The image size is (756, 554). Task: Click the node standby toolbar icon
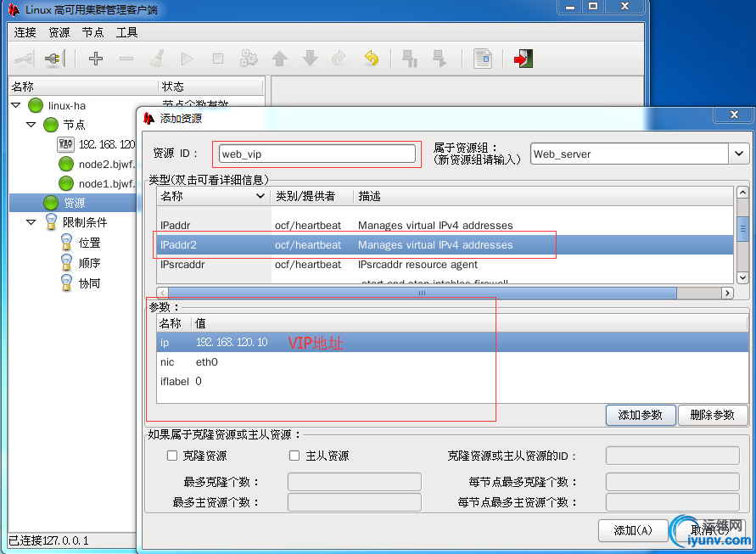pyautogui.click(x=409, y=59)
